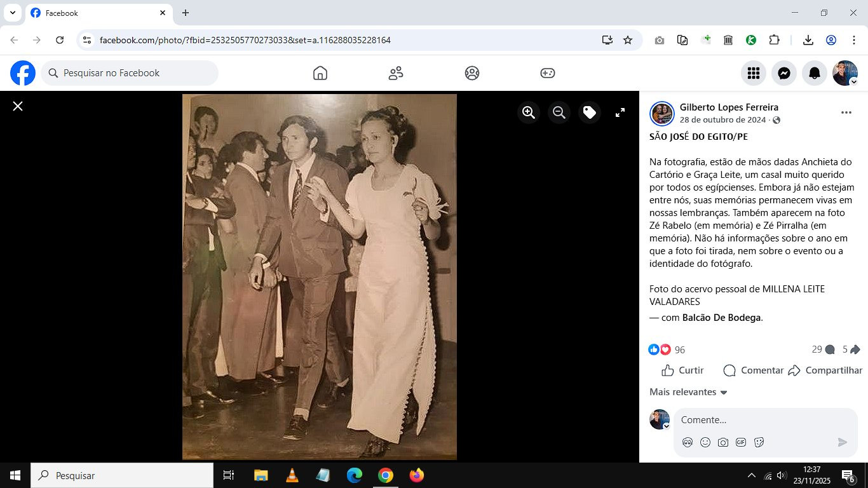Enter fullscreen photo view
This screenshot has width=868, height=488.
(x=620, y=112)
